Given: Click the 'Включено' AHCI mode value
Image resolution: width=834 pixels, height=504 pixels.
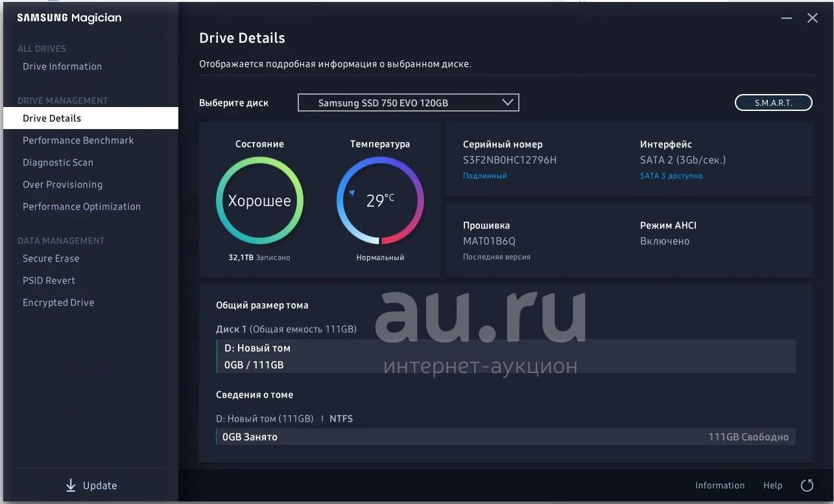Looking at the screenshot, I should tap(665, 241).
